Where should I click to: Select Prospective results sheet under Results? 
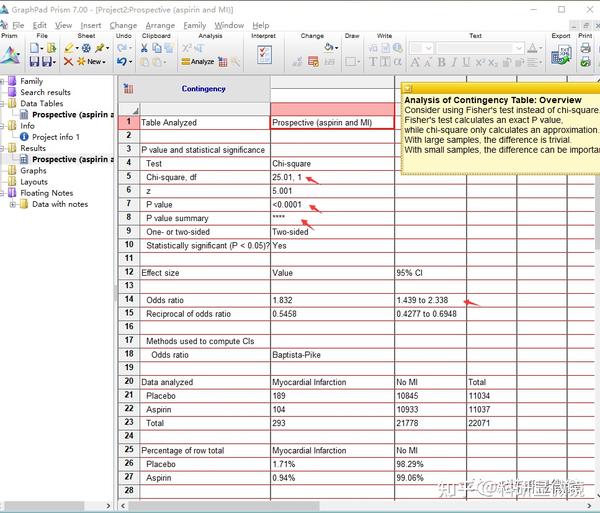73,159
